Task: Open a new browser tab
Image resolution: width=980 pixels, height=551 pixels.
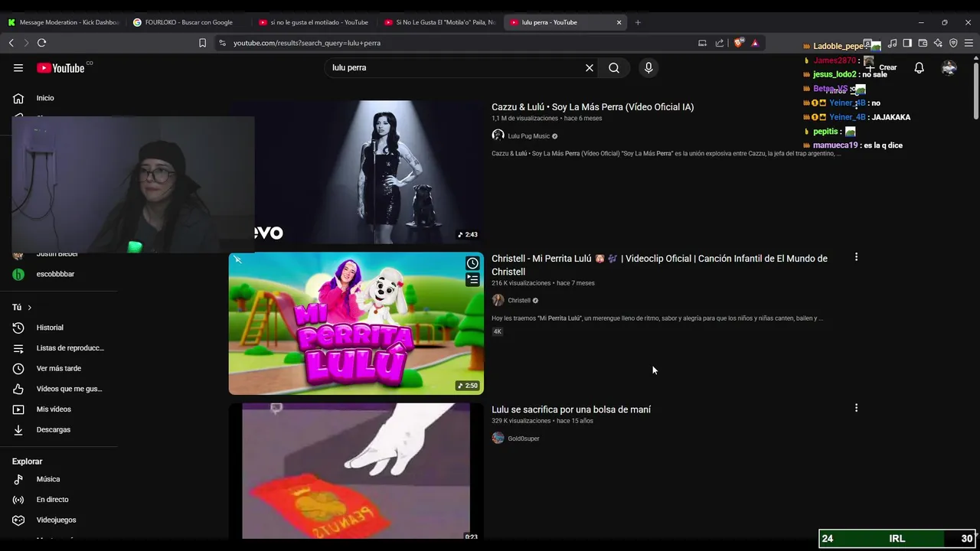Action: coord(638,22)
